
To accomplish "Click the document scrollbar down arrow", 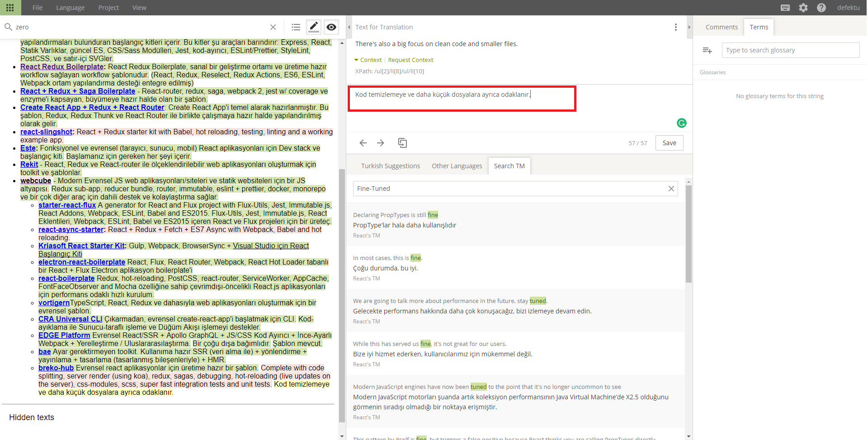I will click(x=342, y=436).
